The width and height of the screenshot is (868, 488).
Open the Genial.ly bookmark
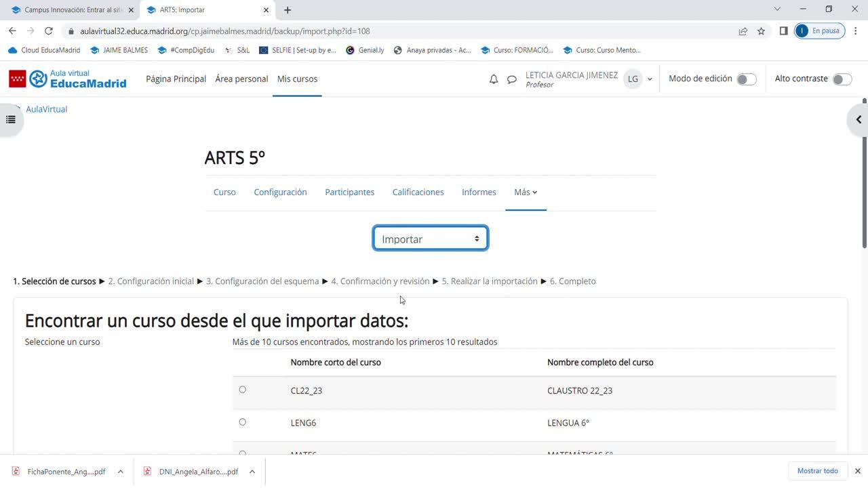coord(365,50)
